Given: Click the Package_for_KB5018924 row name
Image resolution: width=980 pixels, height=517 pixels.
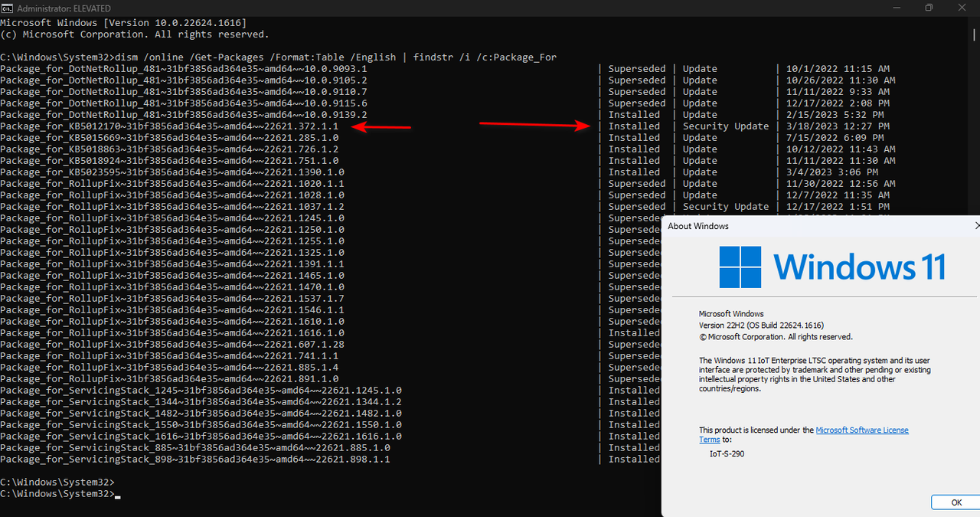Looking at the screenshot, I should pyautogui.click(x=169, y=161).
